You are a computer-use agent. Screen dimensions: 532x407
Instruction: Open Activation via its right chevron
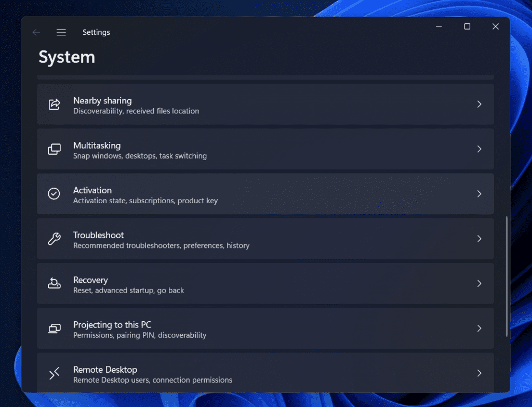(x=479, y=194)
